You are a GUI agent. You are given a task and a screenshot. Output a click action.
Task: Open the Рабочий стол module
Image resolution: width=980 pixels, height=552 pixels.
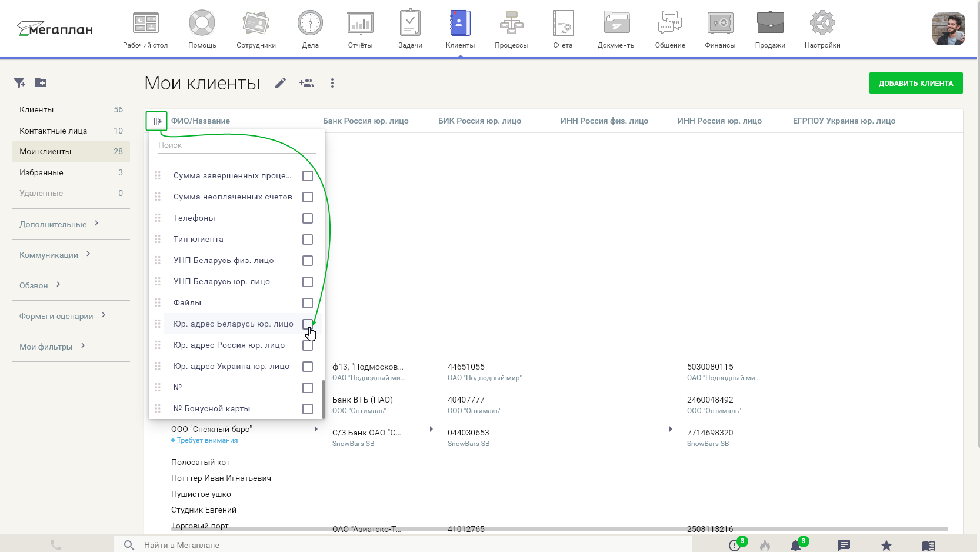145,29
